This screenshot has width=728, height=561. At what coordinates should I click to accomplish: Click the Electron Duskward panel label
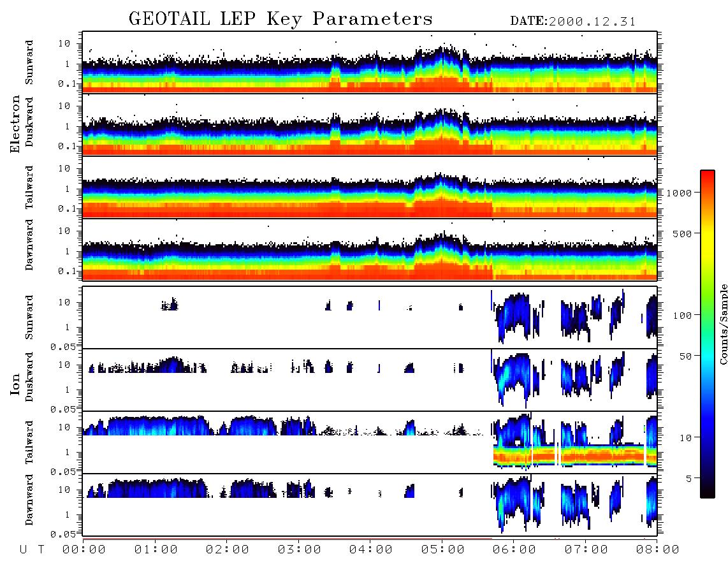(x=29, y=122)
